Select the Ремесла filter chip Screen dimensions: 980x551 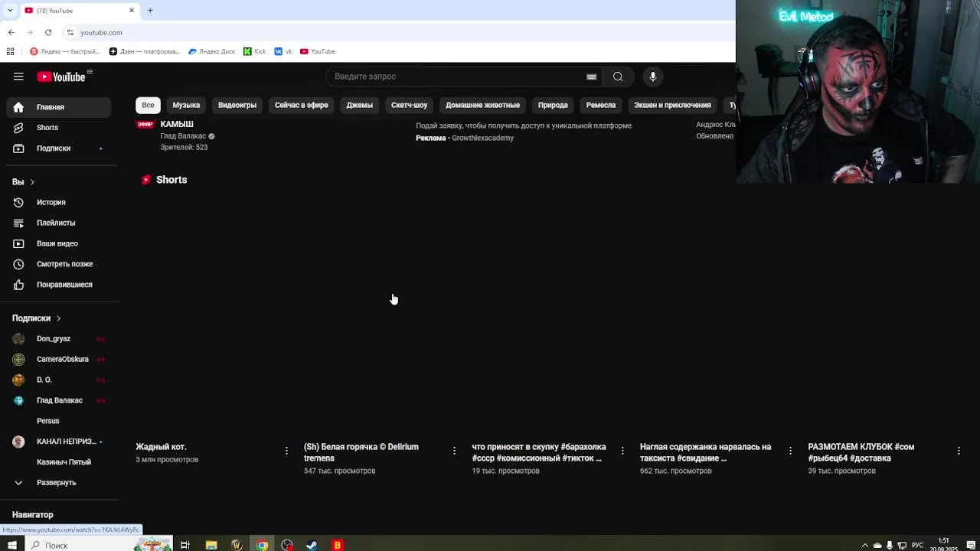pos(601,105)
